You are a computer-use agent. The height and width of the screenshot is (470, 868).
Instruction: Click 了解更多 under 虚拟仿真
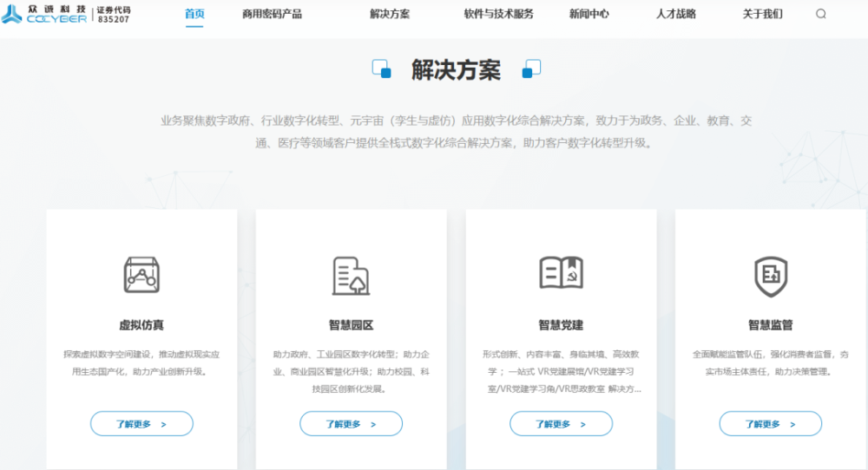click(x=141, y=423)
